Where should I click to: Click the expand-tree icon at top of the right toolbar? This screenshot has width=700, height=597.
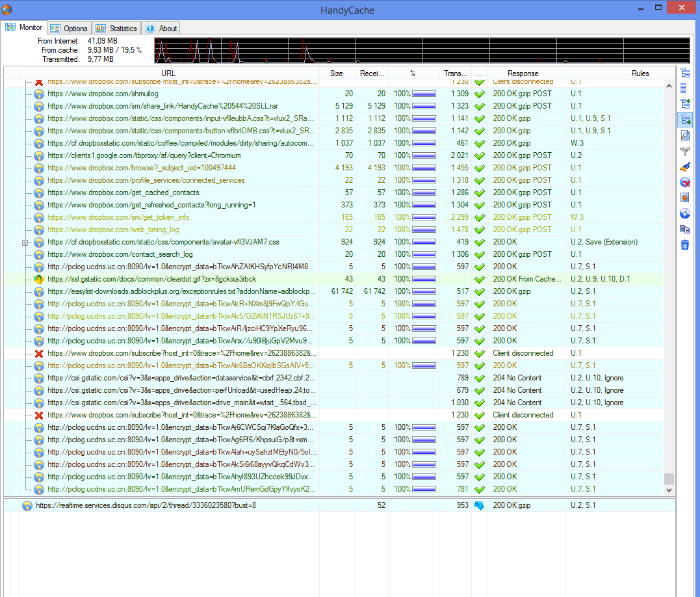[685, 73]
